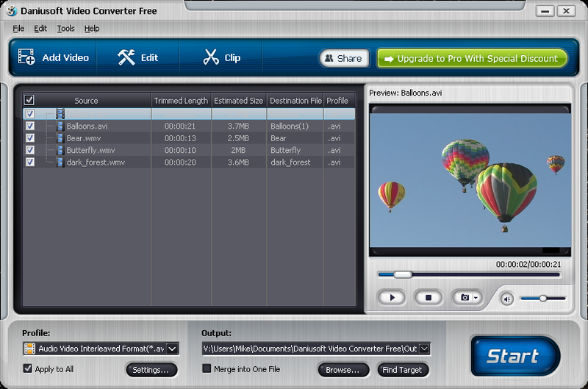Click the film icon next to Balloons.avi
This screenshot has height=389, width=588.
pyautogui.click(x=60, y=126)
